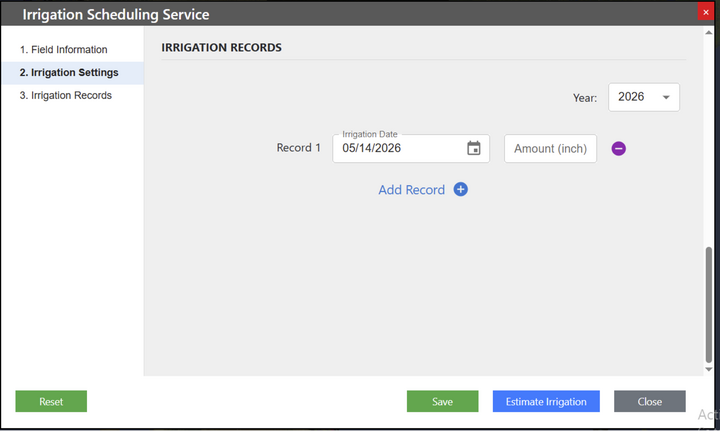Click the IRRIGATION RECORDS heading text
The width and height of the screenshot is (720, 431).
[x=221, y=47]
